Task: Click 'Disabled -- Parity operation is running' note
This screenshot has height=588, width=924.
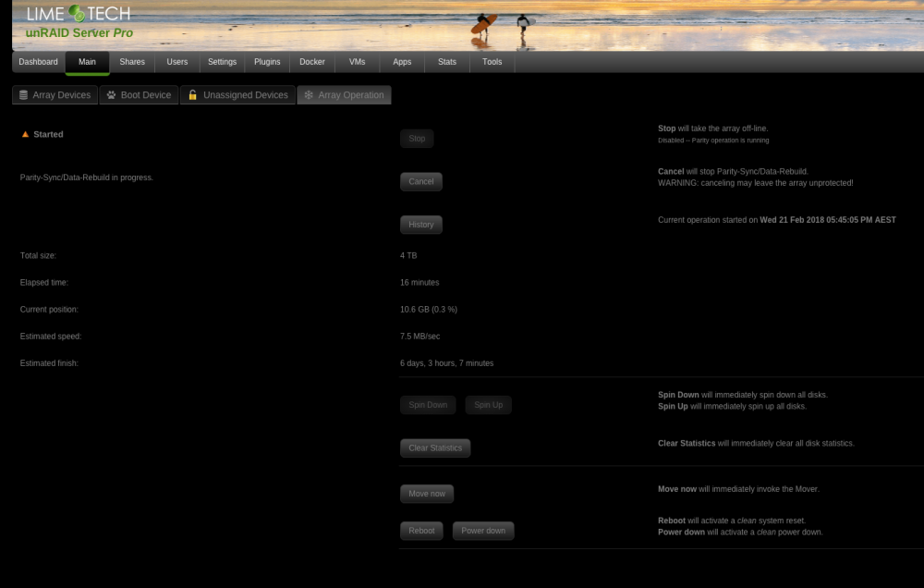Action: tap(713, 141)
